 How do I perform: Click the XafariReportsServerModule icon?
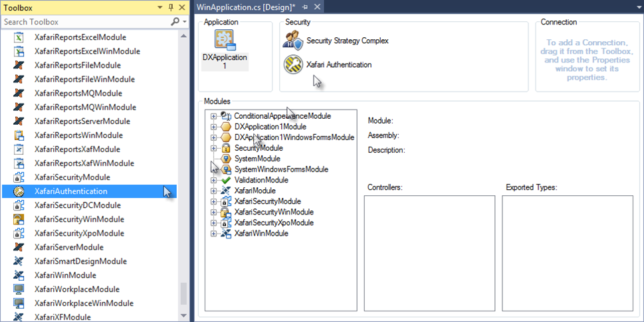click(19, 121)
